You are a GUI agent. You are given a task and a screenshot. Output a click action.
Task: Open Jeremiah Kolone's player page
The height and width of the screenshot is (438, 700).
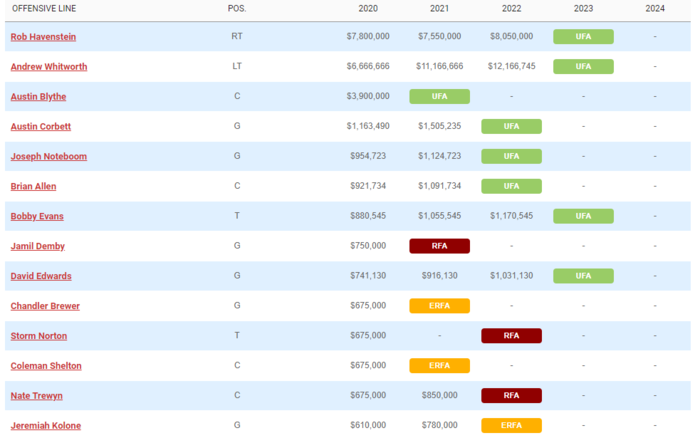(x=45, y=426)
